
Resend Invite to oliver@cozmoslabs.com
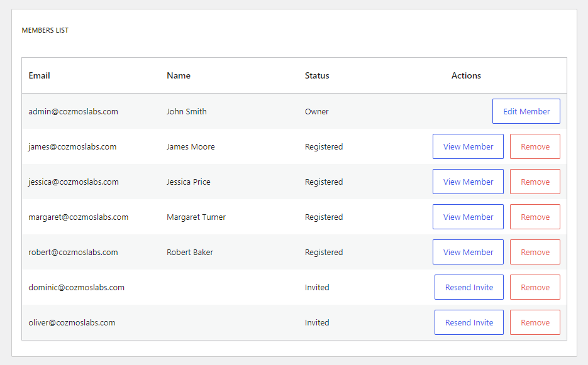tap(469, 323)
